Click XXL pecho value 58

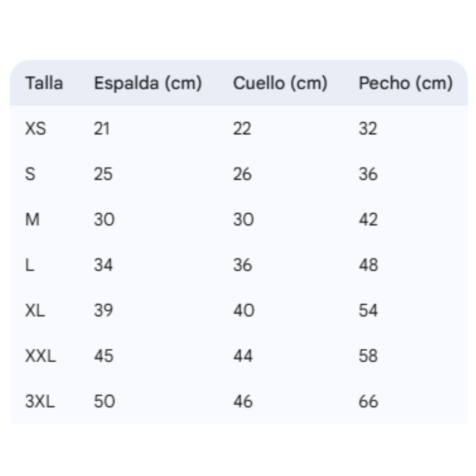(x=368, y=356)
